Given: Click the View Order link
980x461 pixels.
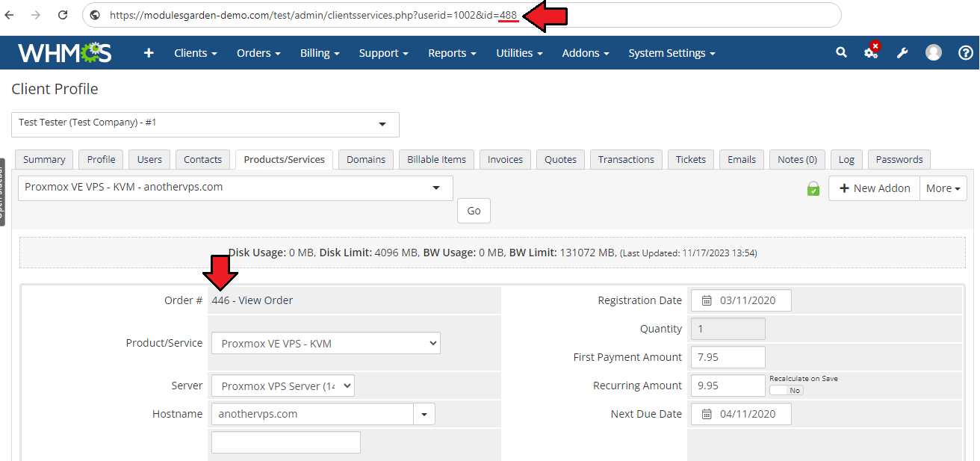Looking at the screenshot, I should tap(266, 300).
